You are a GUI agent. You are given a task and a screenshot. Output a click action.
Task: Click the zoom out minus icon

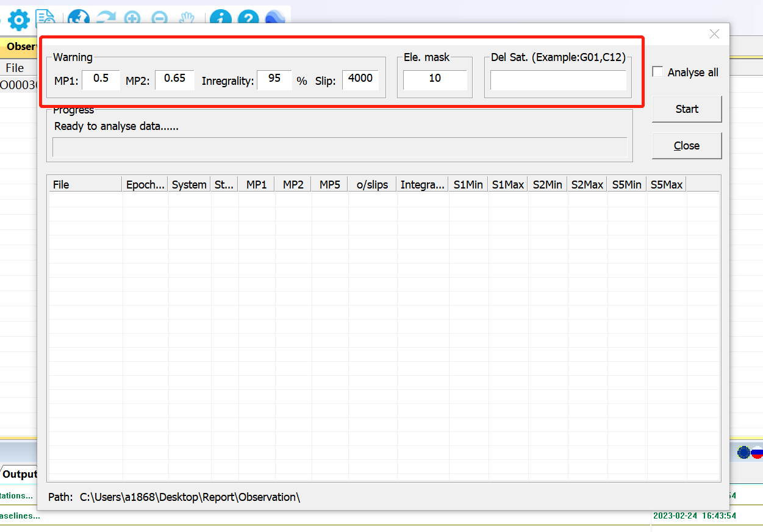click(x=159, y=18)
